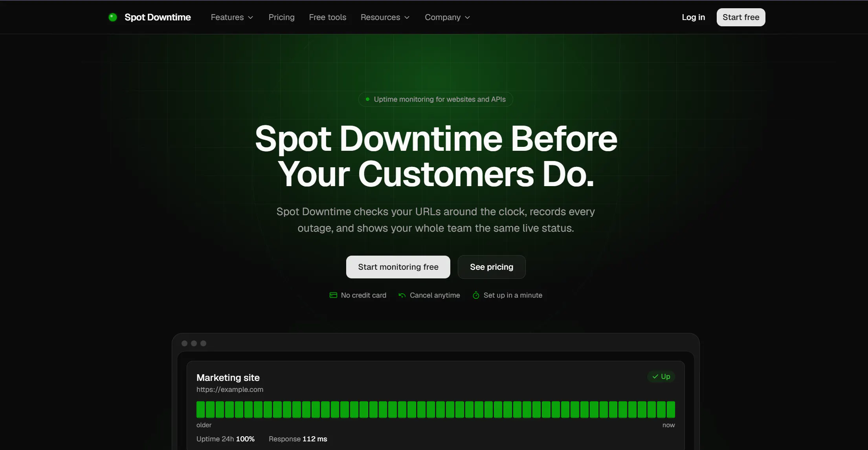Click the Set up in a minute text
Viewport: 868px width, 450px height.
(513, 295)
